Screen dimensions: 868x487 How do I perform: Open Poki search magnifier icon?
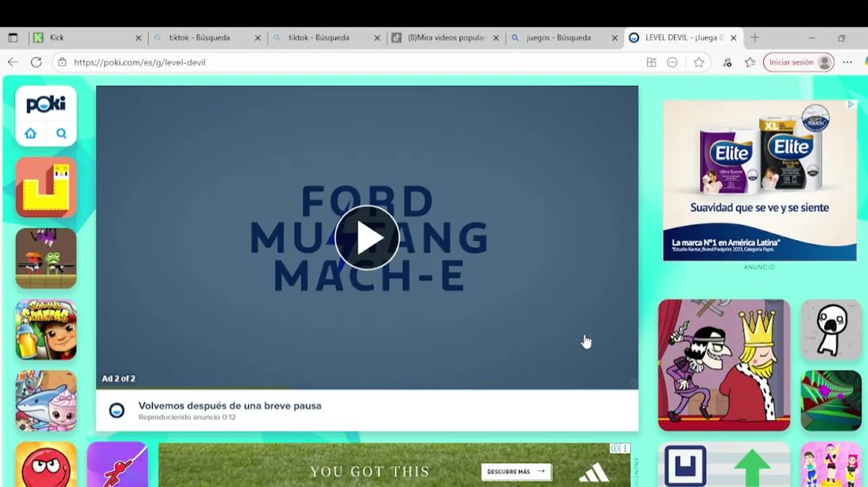(x=62, y=133)
